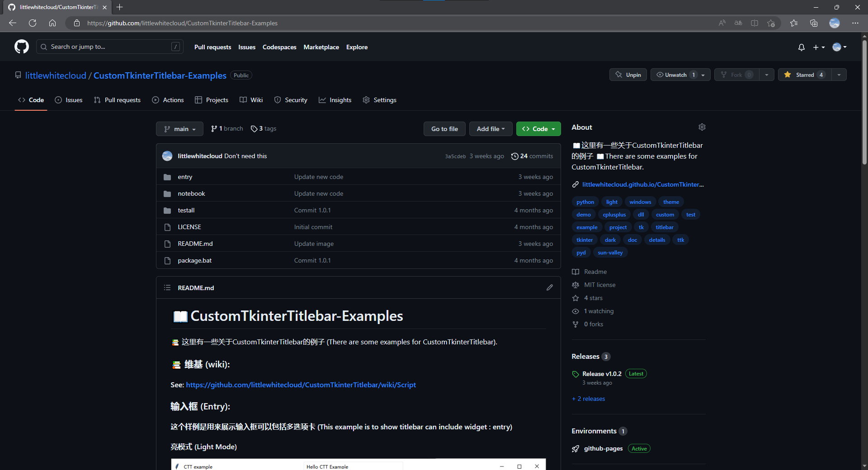The width and height of the screenshot is (868, 470).
Task: Open the main branch dropdown
Action: pos(179,129)
